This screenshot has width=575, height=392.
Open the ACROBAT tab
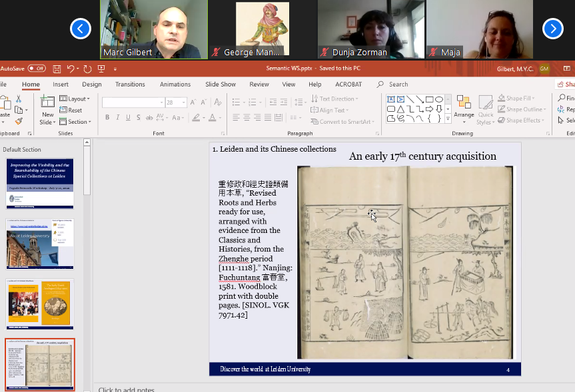click(x=348, y=85)
